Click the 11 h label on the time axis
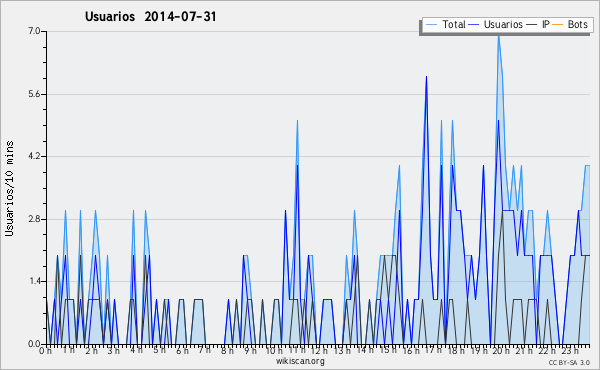Screen dimensions: 600x370 pos(297,350)
